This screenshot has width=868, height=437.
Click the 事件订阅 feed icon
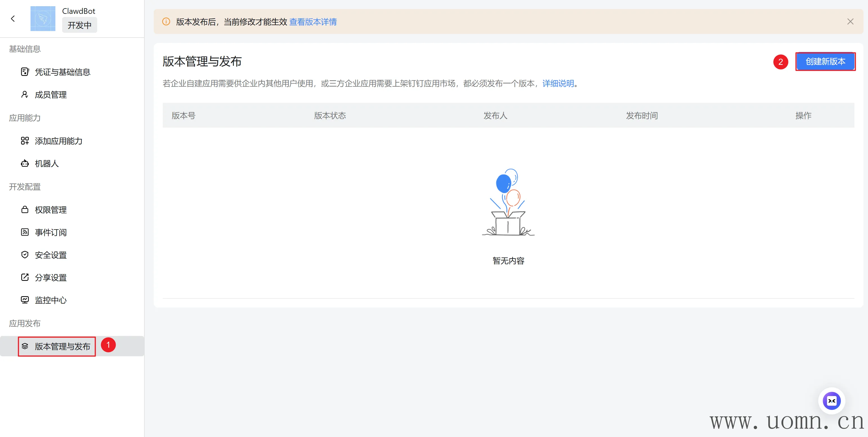(x=25, y=232)
